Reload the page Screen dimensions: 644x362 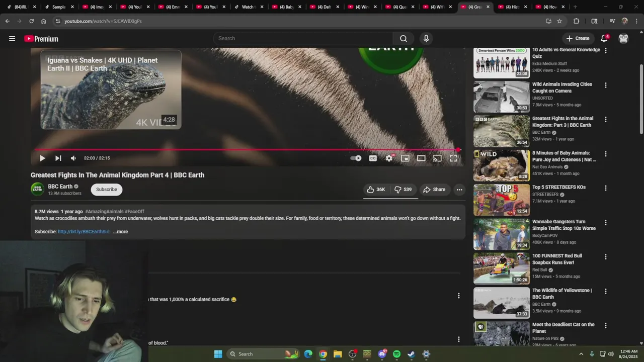[x=31, y=21]
